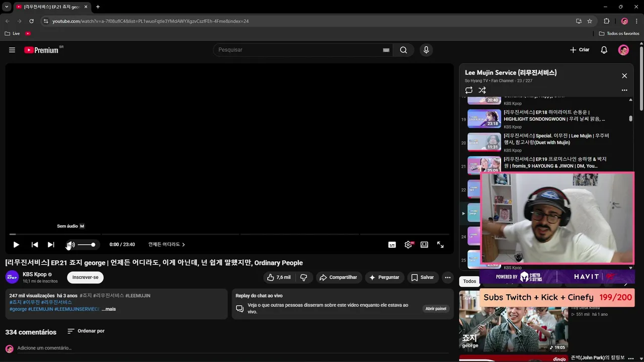Select the 리무진서비스 EP.21 browser tab

pos(51,7)
